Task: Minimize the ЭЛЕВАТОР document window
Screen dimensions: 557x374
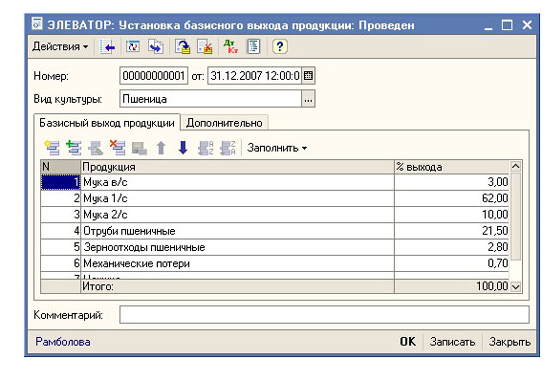Action: (489, 25)
